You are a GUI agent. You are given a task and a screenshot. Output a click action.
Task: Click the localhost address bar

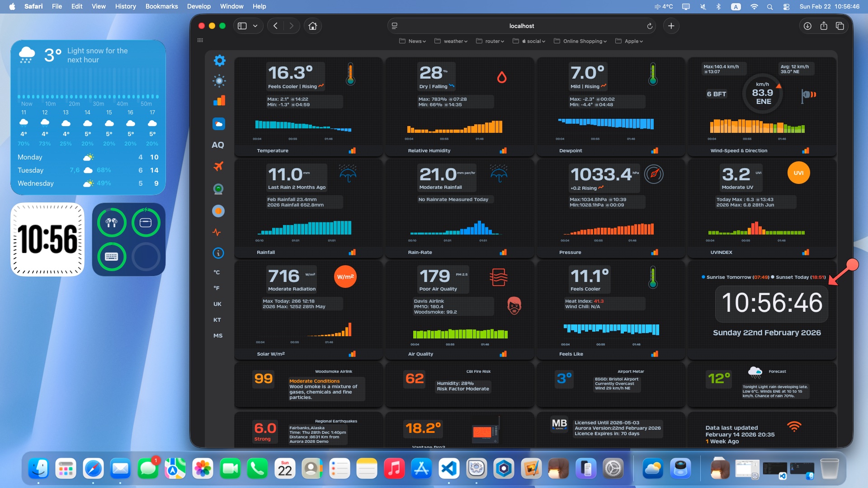[521, 26]
